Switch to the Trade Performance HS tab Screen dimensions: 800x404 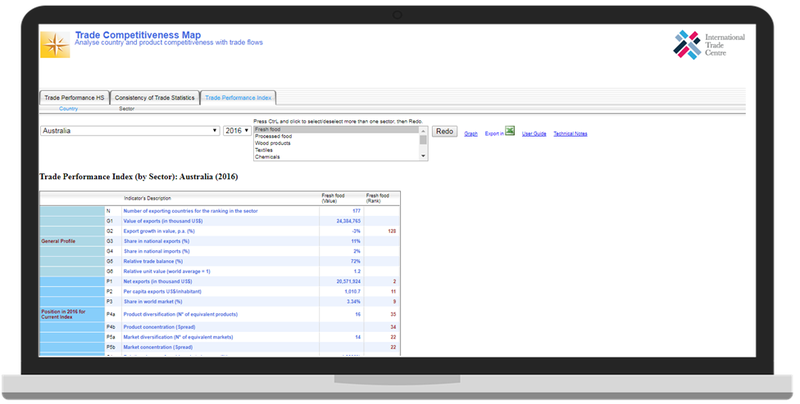[x=74, y=97]
